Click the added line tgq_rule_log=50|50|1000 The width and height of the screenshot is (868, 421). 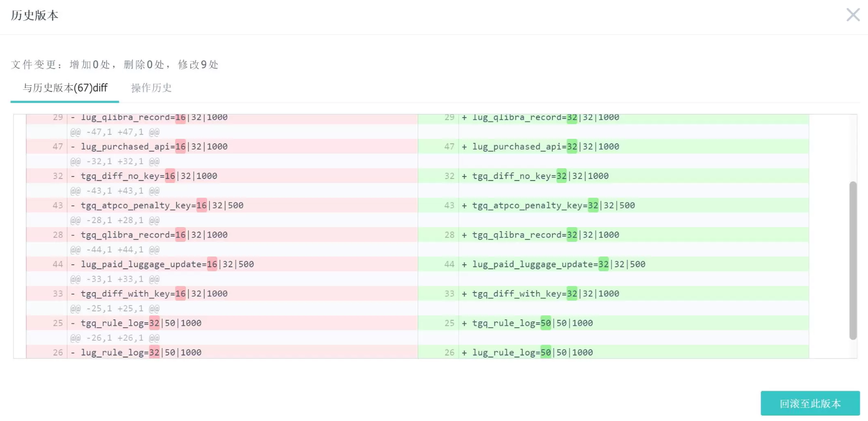coord(613,323)
